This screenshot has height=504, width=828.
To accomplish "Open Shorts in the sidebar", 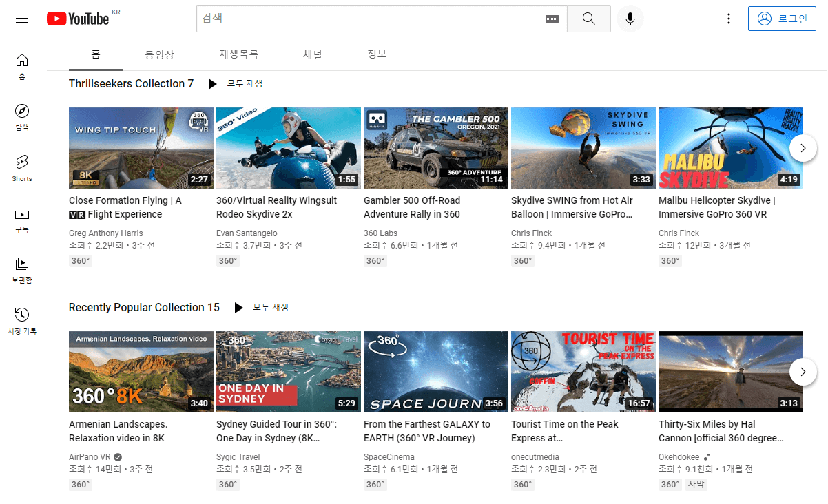I will pos(22,169).
